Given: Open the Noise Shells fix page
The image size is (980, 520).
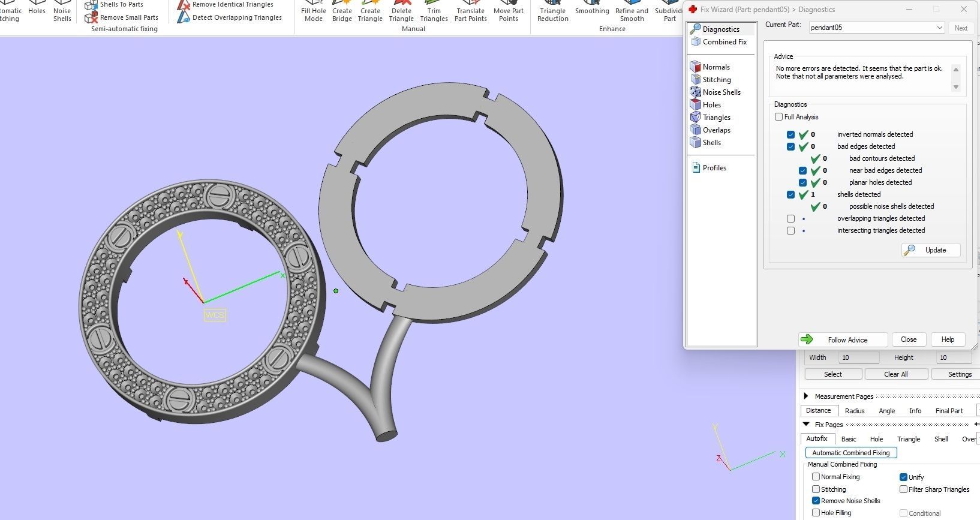Looking at the screenshot, I should tap(716, 92).
